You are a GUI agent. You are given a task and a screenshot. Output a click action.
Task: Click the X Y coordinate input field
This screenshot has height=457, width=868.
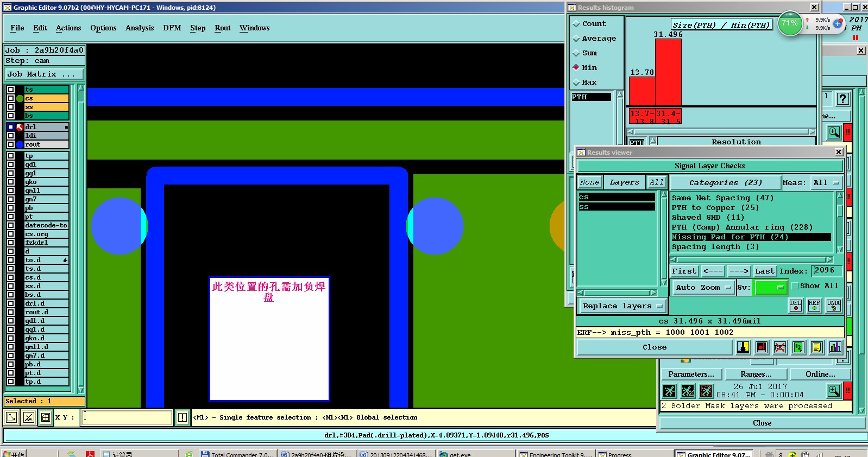[x=128, y=417]
